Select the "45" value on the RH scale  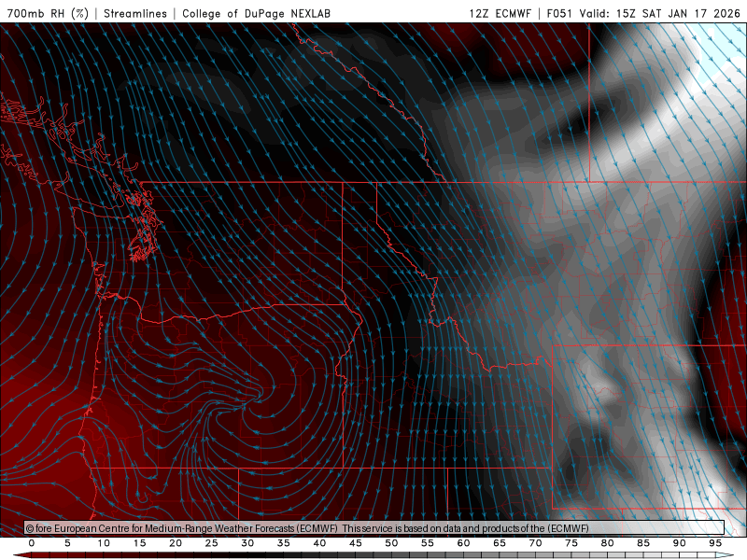356,543
